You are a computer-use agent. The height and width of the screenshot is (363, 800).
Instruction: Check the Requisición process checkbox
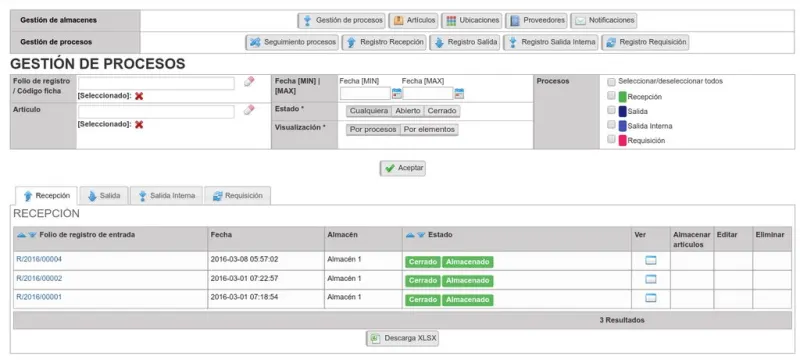click(x=611, y=139)
